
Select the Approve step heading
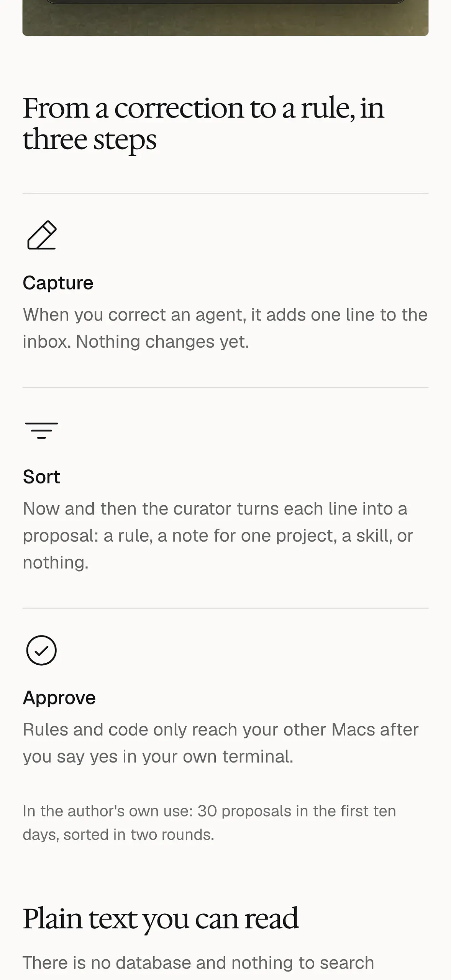point(59,697)
